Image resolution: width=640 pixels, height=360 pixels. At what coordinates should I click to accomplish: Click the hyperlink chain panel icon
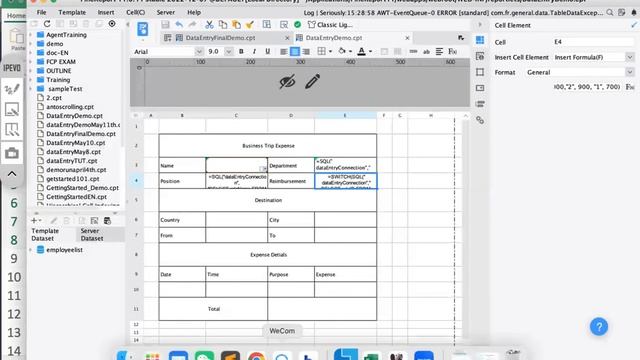[x=480, y=120]
